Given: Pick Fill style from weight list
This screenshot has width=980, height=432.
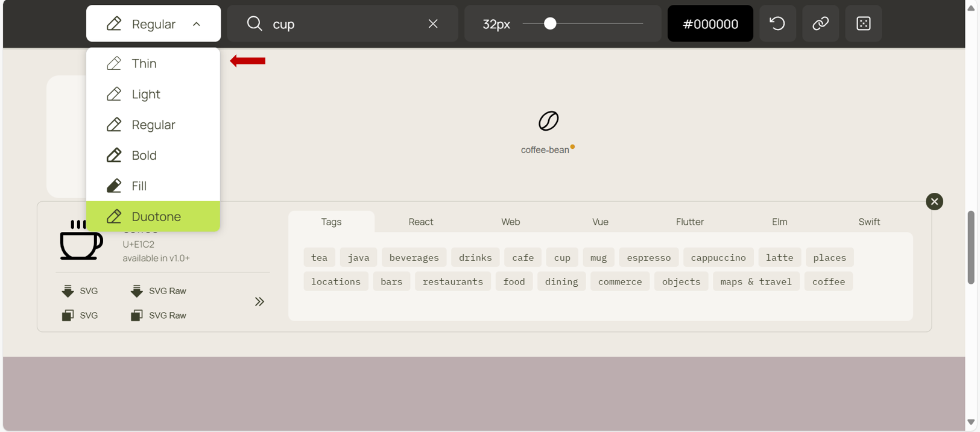Looking at the screenshot, I should coord(139,186).
